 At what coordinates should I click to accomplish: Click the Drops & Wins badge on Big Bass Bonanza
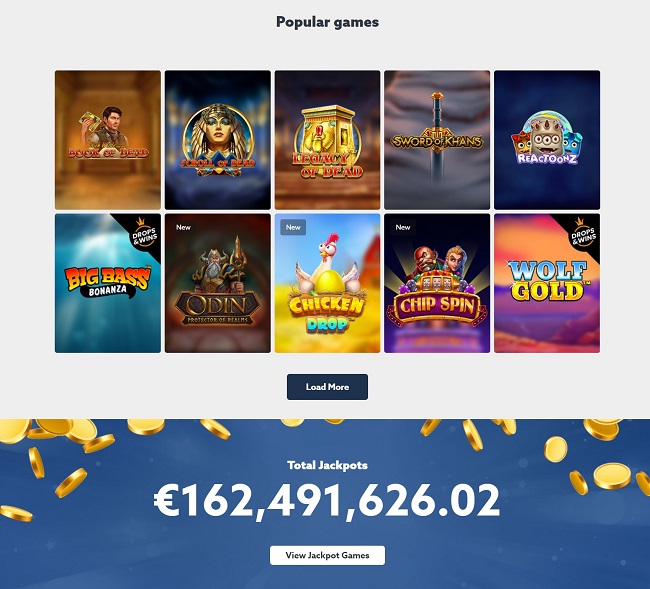[x=145, y=233]
